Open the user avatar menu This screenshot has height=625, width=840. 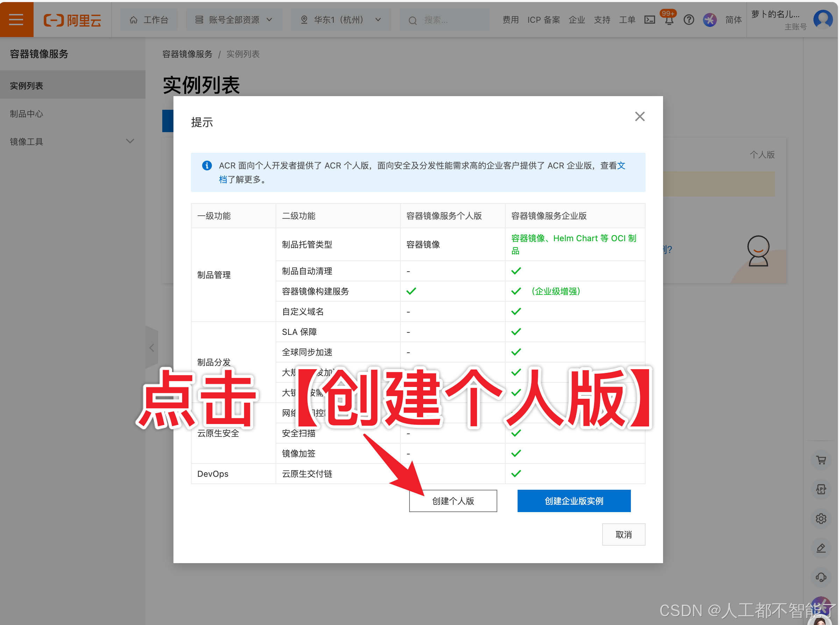[x=823, y=19]
